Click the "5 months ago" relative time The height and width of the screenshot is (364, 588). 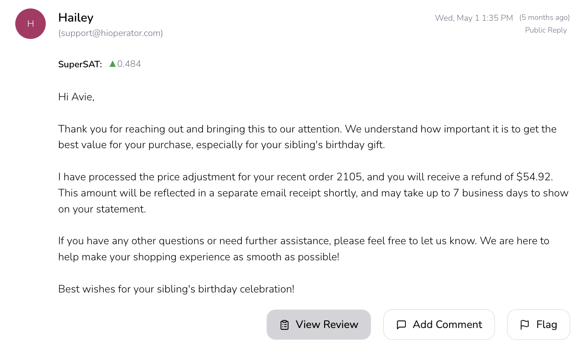(544, 17)
